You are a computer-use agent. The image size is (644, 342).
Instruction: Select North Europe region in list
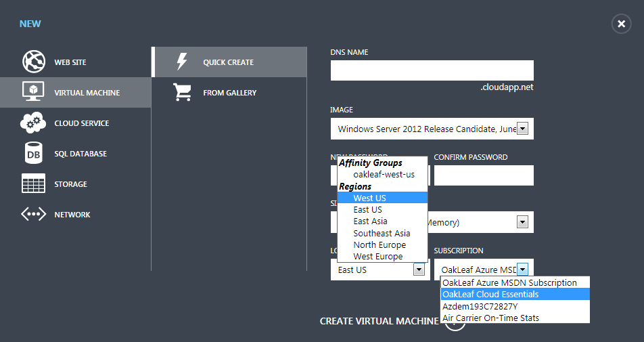[382, 244]
